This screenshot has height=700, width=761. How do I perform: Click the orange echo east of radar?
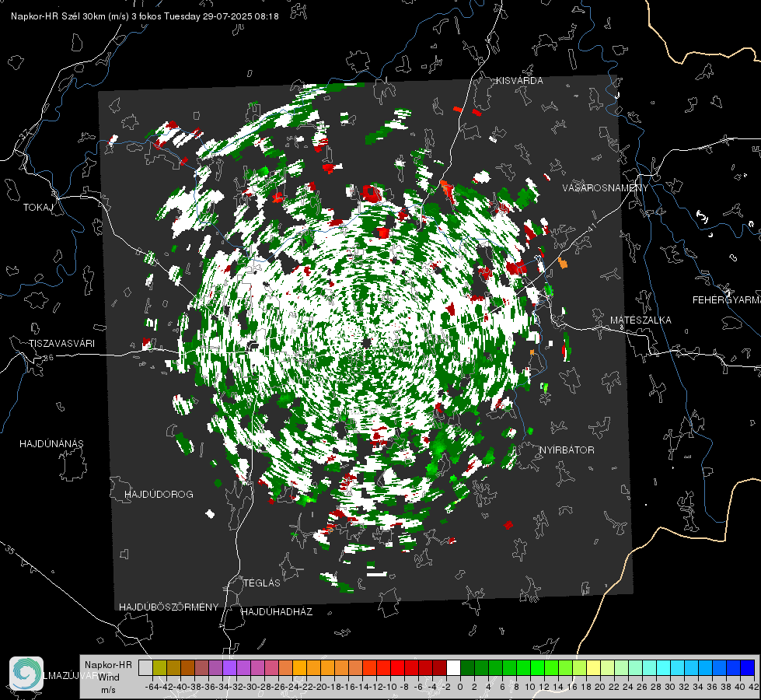563,264
